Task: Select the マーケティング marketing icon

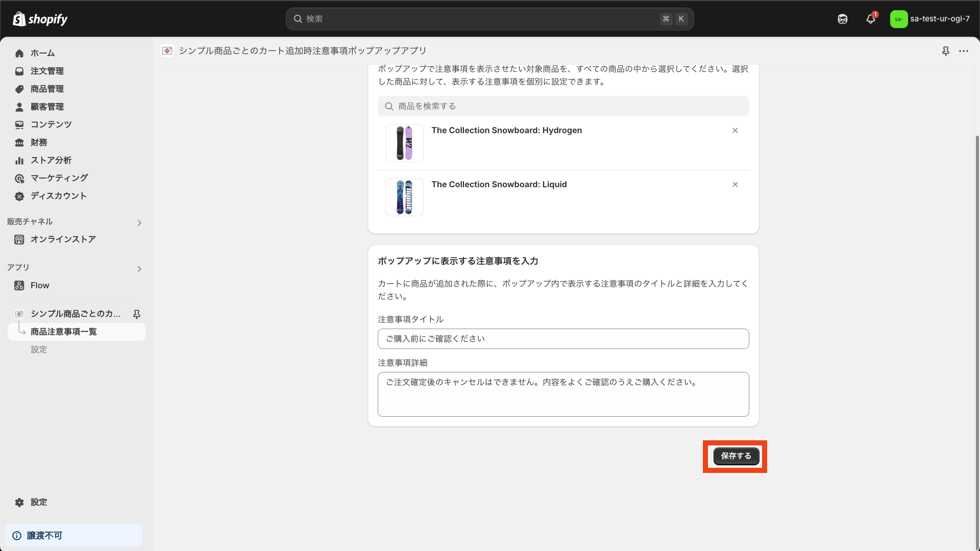Action: click(59, 178)
